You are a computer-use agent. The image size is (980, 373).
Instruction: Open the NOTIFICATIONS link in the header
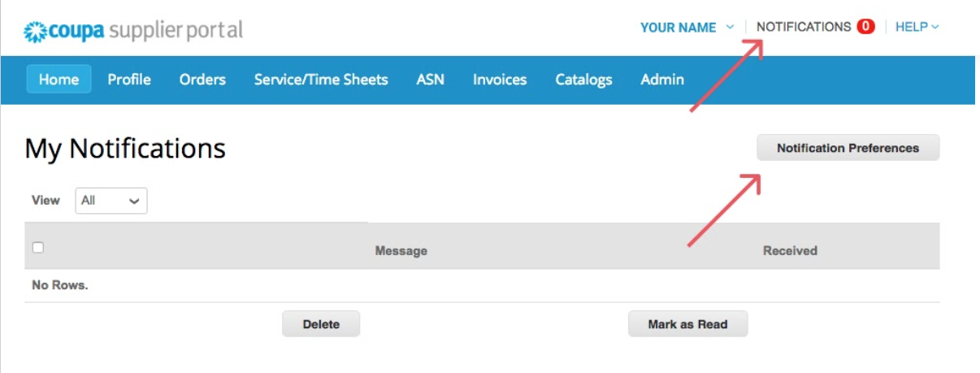(803, 27)
